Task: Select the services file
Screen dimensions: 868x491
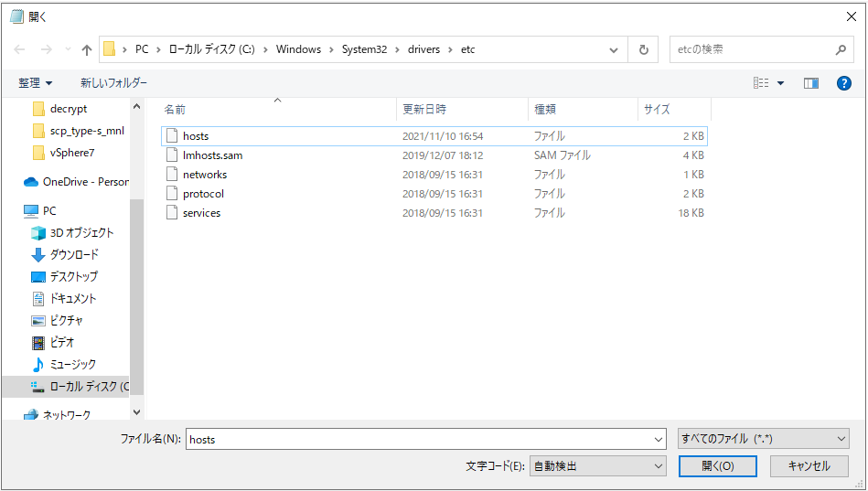Action: coord(434,213)
